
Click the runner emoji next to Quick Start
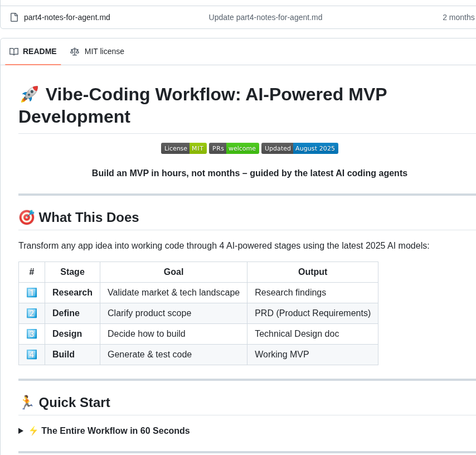tap(27, 402)
